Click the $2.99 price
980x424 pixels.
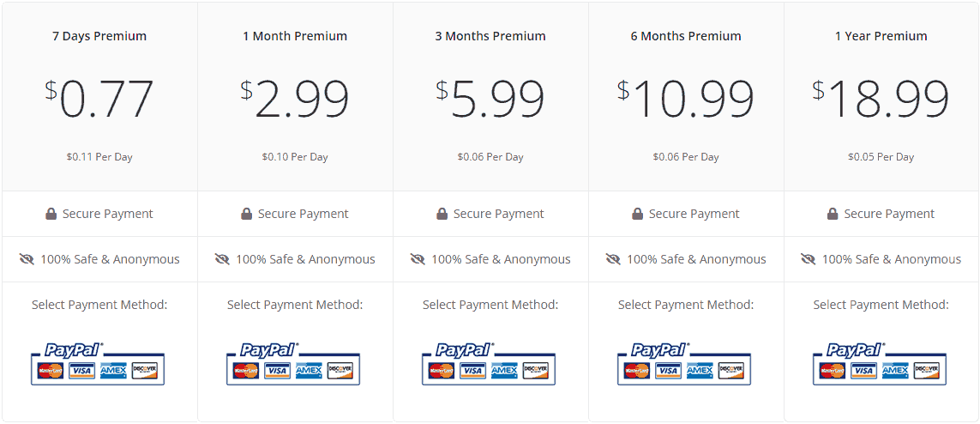point(295,99)
